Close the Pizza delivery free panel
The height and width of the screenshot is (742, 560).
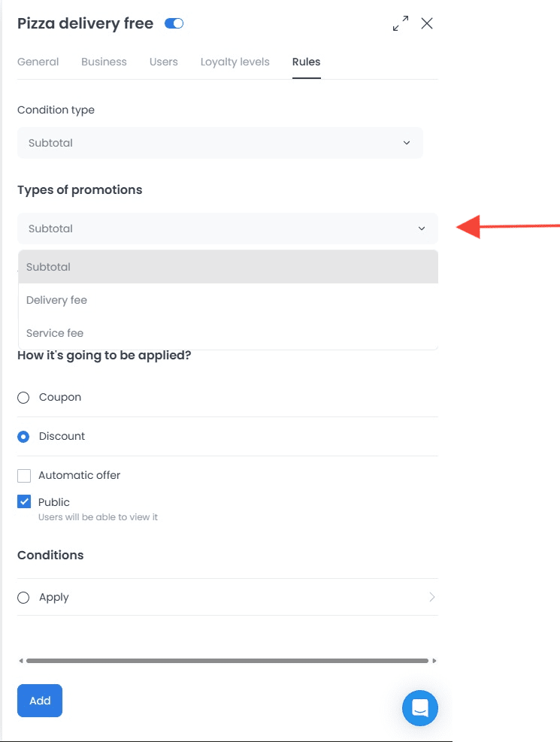coord(427,23)
